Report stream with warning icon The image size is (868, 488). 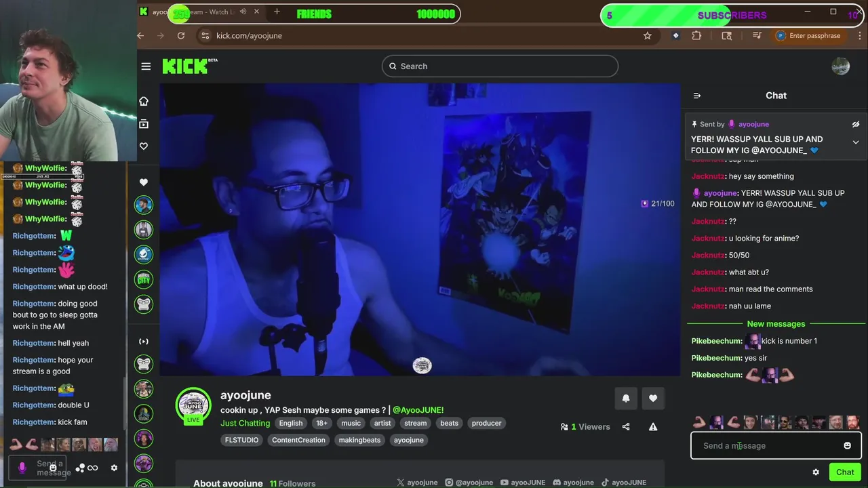coord(653,427)
